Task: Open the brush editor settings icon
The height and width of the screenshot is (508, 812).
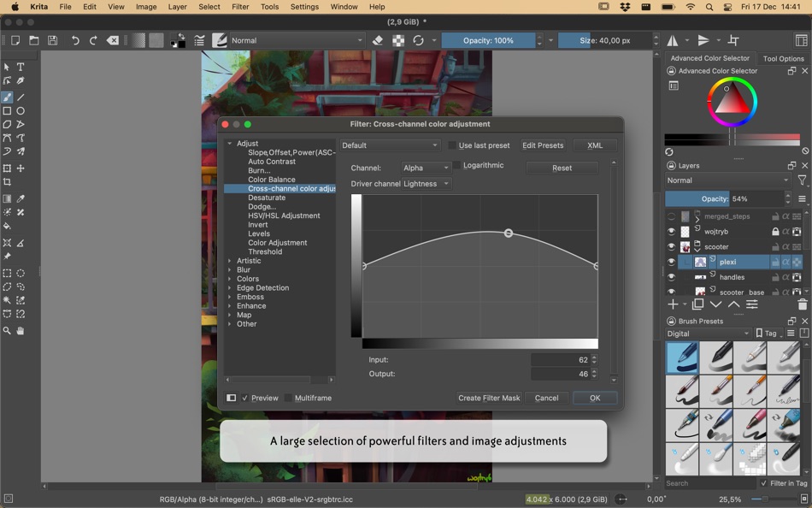Action: pos(199,40)
